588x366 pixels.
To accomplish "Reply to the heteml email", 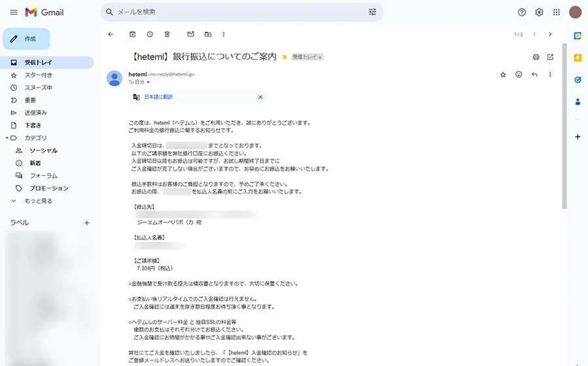I will coord(534,75).
